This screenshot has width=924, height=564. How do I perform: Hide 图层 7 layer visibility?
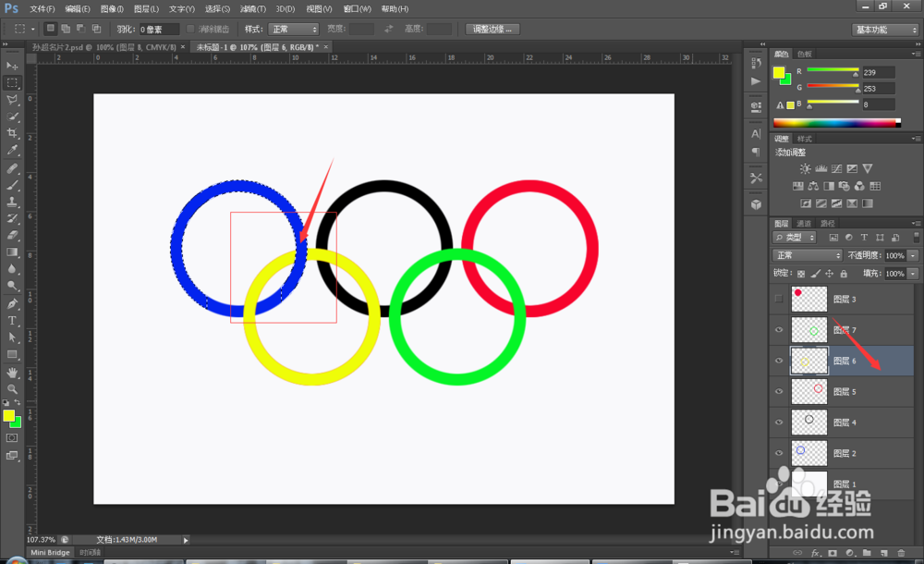pyautogui.click(x=779, y=330)
